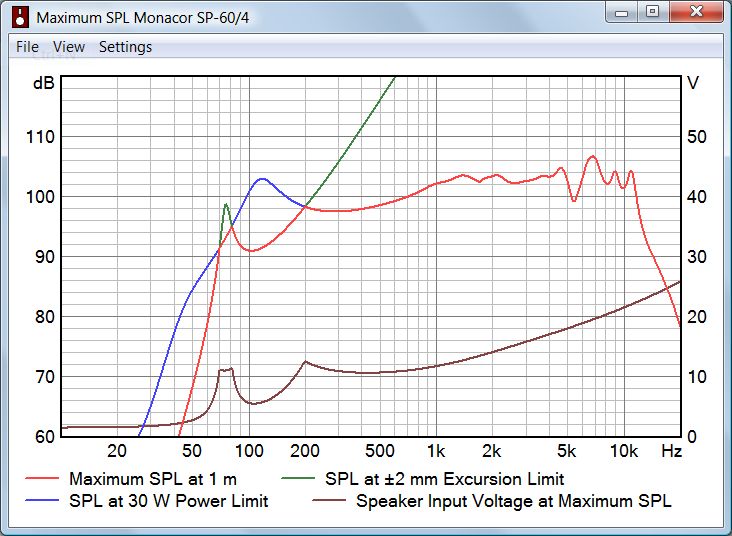
Task: Click the brown legend line sample
Action: (x=329, y=501)
